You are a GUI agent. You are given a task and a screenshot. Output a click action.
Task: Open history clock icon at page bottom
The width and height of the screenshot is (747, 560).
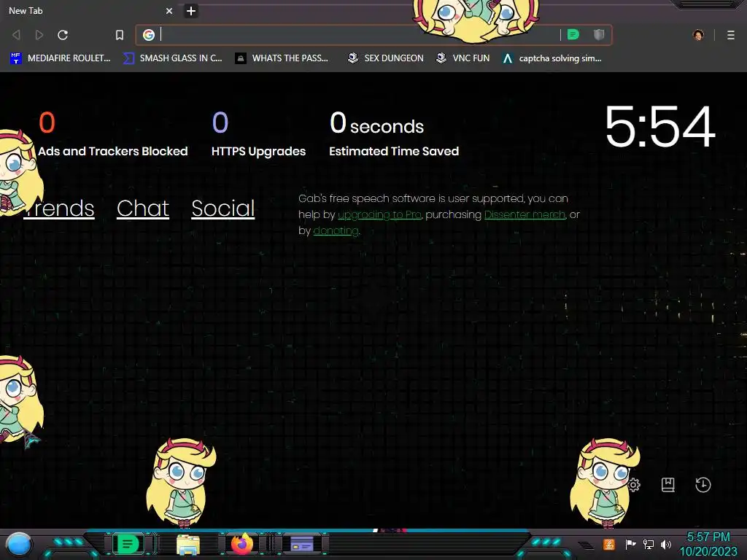[703, 485]
